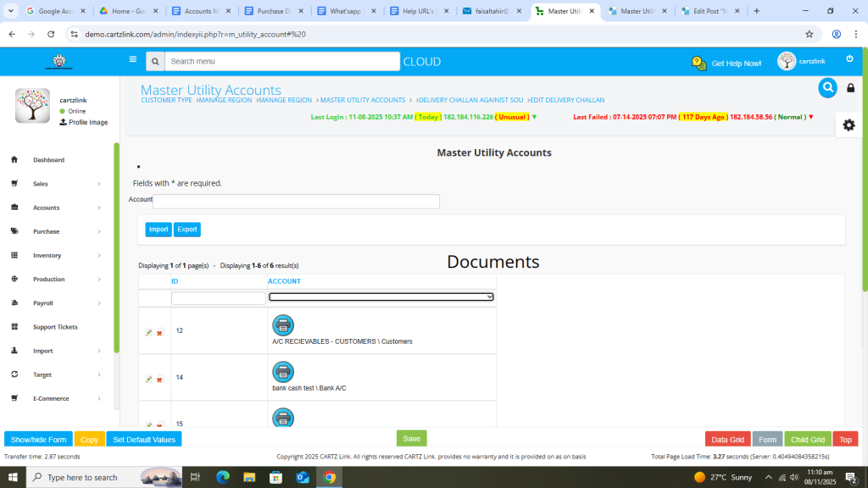Click printer icon for A/C Receivables row
This screenshot has height=488, width=868.
point(283,324)
